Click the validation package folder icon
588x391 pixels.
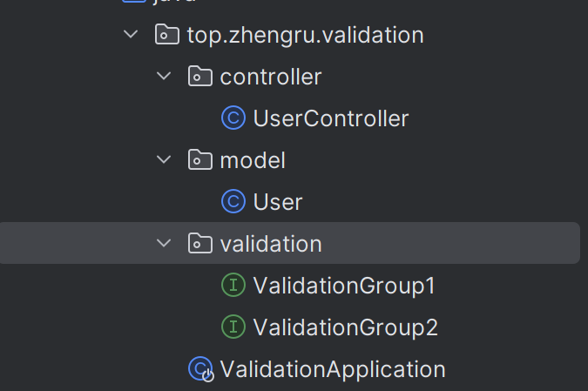199,244
